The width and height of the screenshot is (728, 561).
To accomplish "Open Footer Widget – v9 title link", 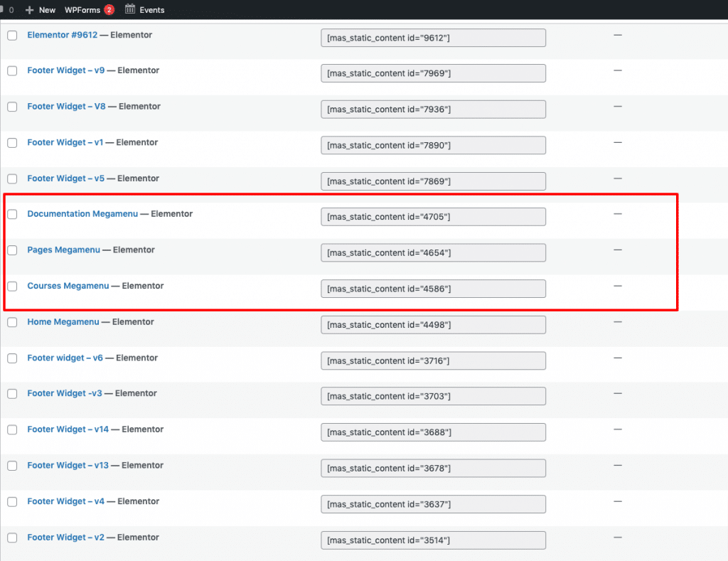I will coord(66,70).
